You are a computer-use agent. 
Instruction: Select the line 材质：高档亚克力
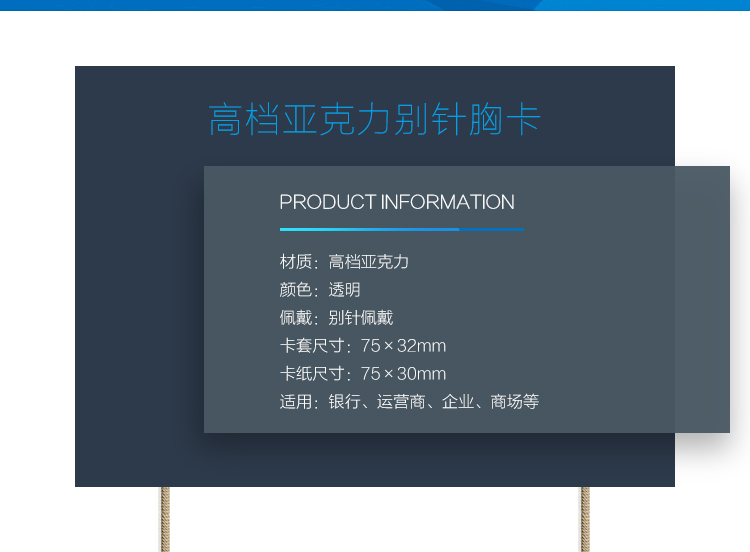[x=344, y=262]
